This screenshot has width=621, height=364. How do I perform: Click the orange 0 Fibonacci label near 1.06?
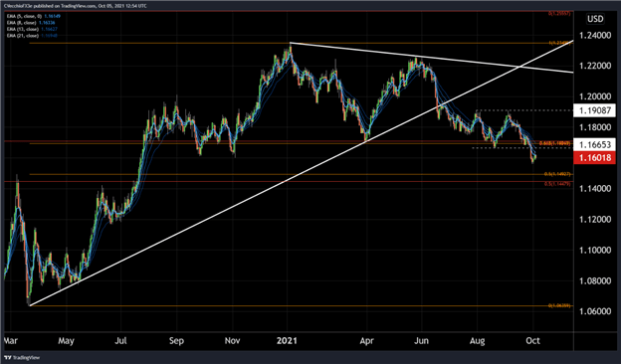(559, 305)
